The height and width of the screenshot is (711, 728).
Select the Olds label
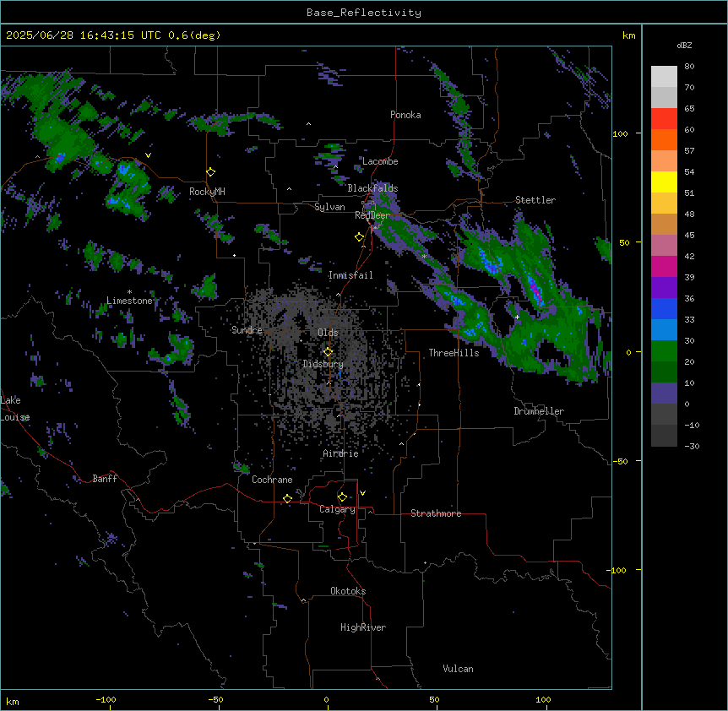[328, 333]
